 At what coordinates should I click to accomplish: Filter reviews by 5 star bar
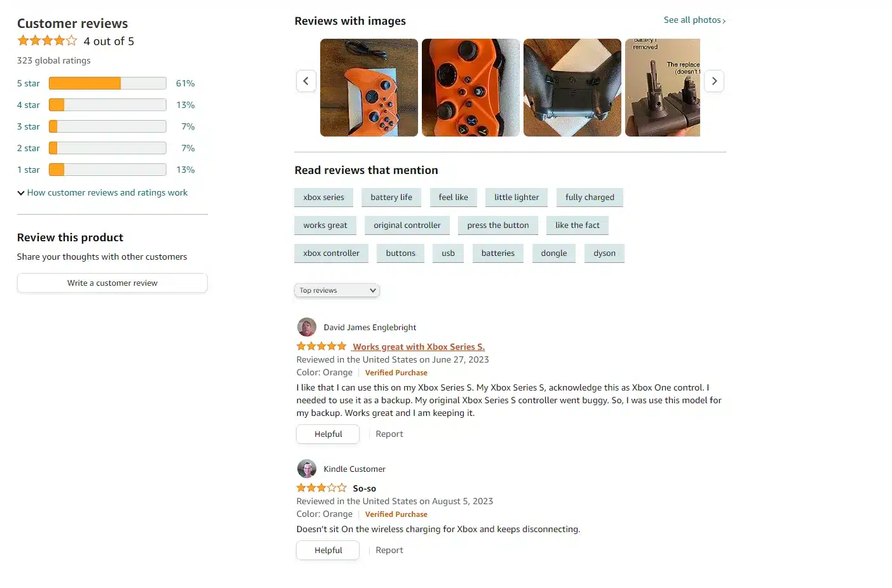click(107, 83)
